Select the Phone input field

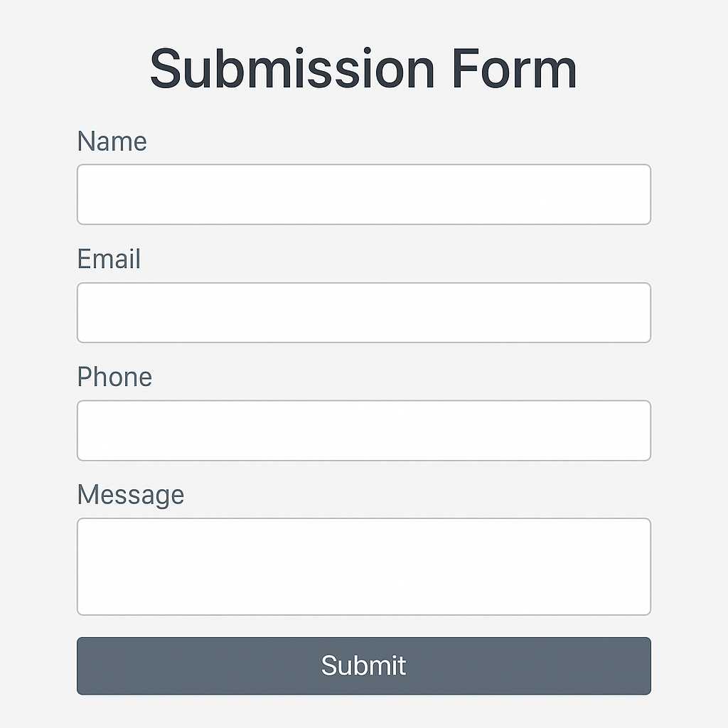(x=363, y=430)
